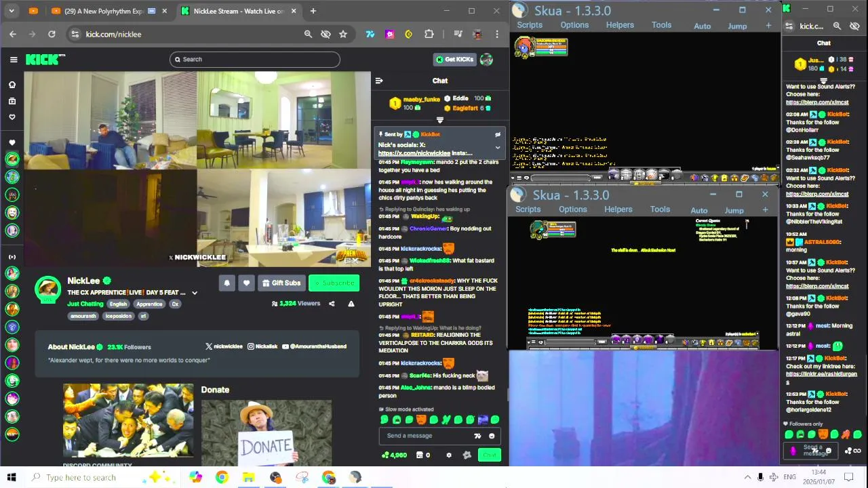868x488 pixels.
Task: Expand the chat leaderboard arrow
Action: tap(440, 121)
